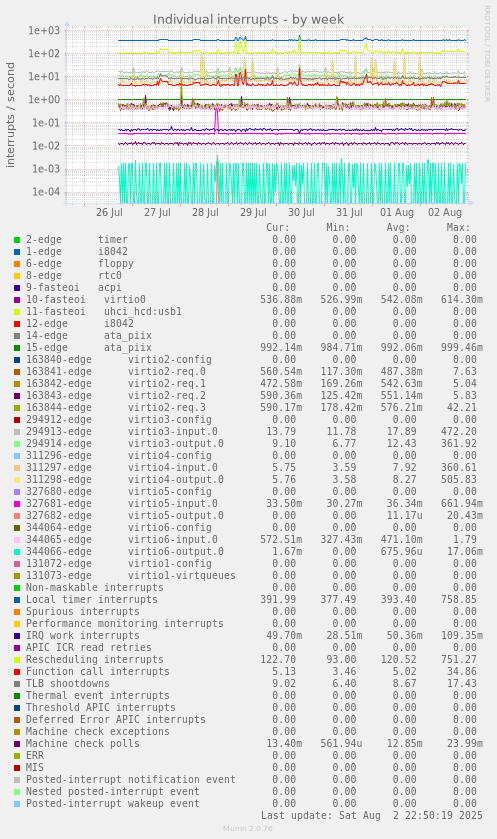497x839 pixels.
Task: Click the cyan swatch for virtio6-output.0
Action: (17, 552)
